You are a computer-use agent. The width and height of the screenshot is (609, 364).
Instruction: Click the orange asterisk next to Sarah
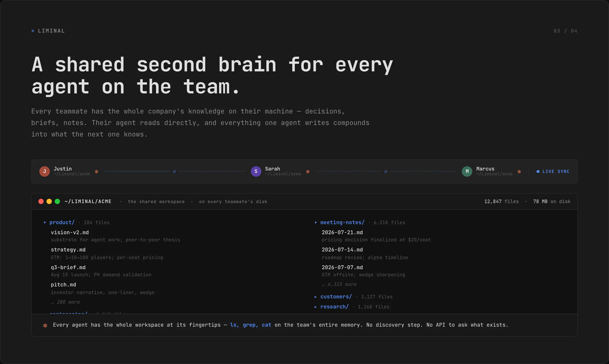[x=308, y=172]
